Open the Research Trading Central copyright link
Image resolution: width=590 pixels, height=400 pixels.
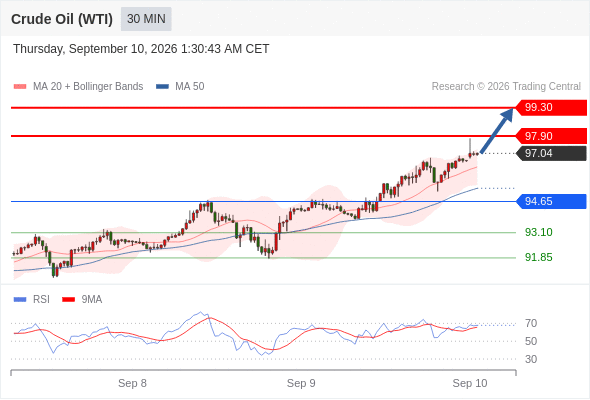point(506,87)
